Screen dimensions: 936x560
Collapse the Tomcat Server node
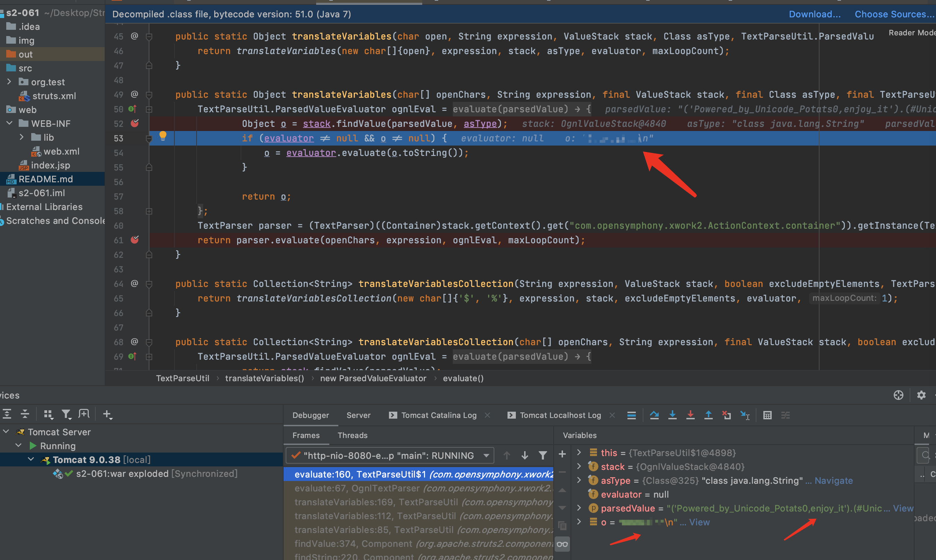(6, 431)
